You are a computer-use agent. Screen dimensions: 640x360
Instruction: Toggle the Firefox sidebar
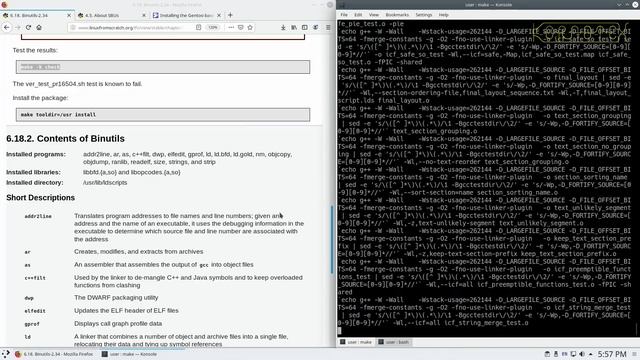(304, 27)
